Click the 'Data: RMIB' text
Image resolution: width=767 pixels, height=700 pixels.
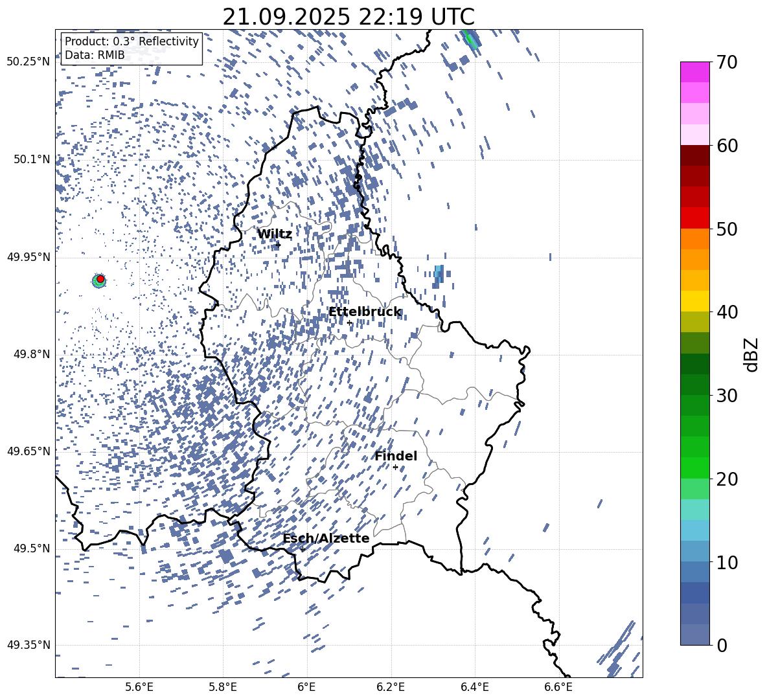95,55
